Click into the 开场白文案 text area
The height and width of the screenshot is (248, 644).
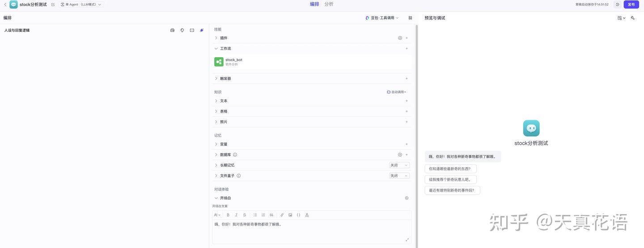pos(312,231)
